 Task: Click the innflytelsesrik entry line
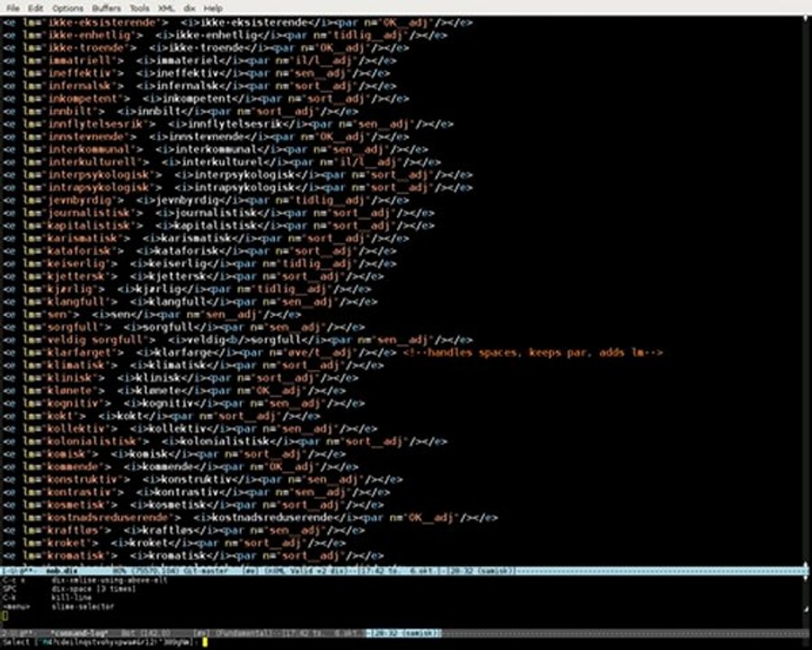click(228, 124)
